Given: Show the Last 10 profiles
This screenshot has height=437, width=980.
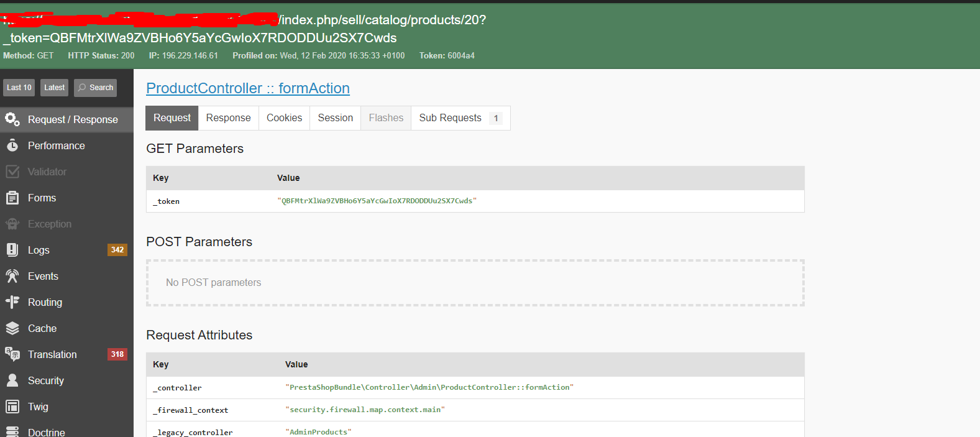Looking at the screenshot, I should (x=19, y=88).
